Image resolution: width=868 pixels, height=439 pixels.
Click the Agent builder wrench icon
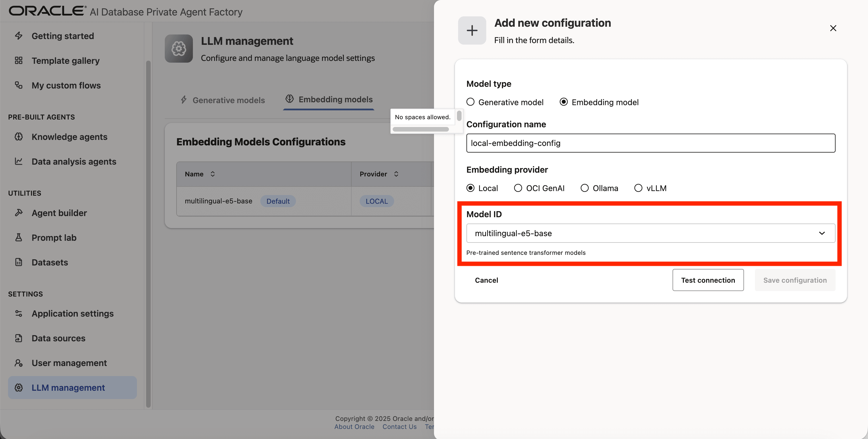click(19, 213)
